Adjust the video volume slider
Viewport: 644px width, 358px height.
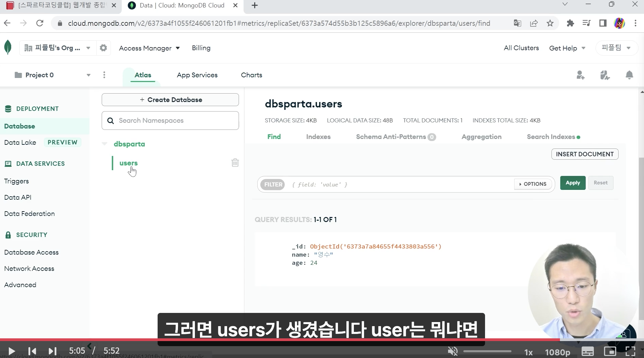487,351
